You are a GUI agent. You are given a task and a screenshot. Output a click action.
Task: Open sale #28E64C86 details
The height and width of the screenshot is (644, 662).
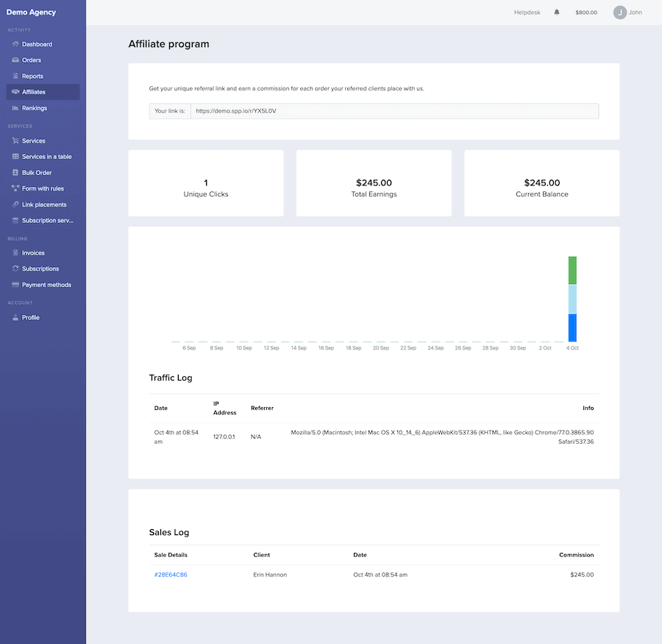point(171,575)
